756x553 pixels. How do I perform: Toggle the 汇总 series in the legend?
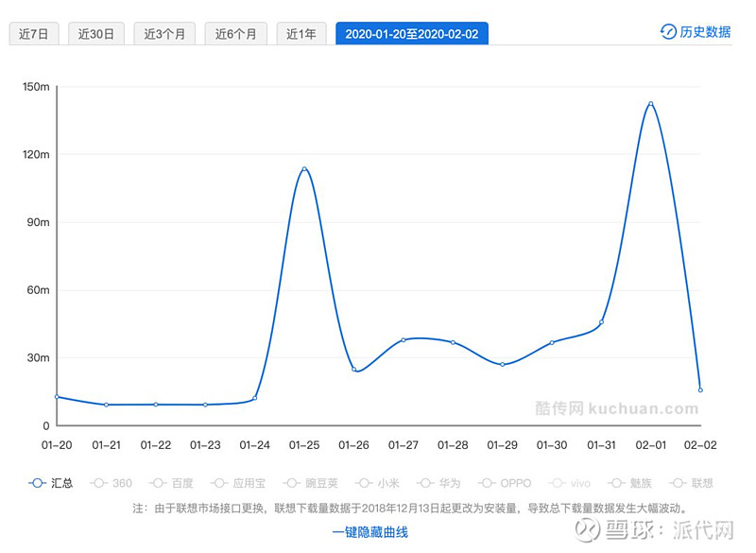click(51, 483)
